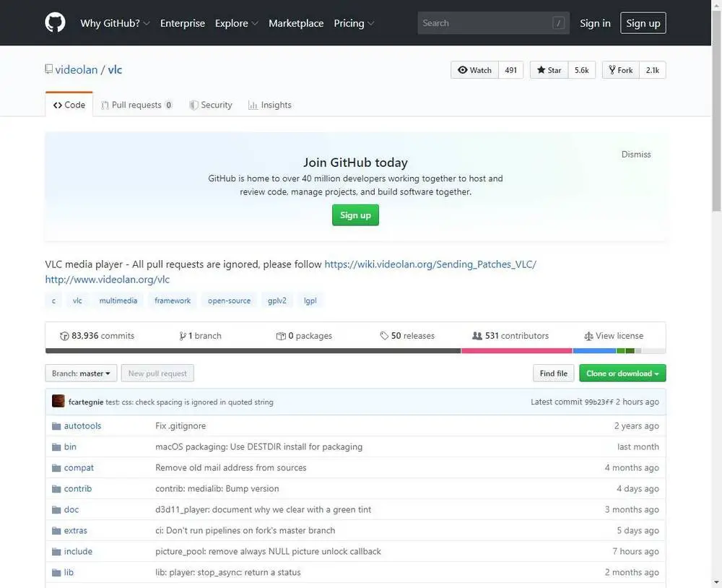Click the 491 watchers count

(x=510, y=70)
